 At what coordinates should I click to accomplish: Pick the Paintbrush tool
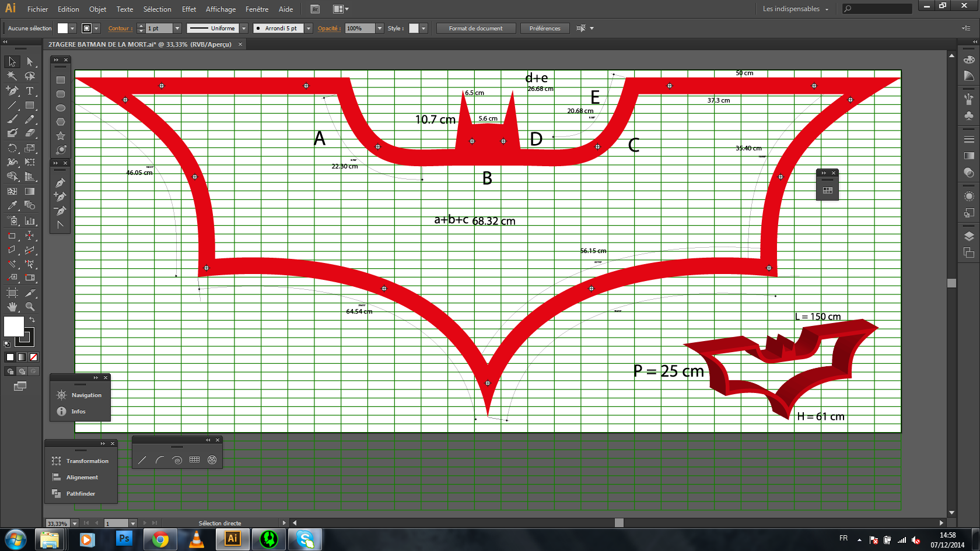coord(12,119)
